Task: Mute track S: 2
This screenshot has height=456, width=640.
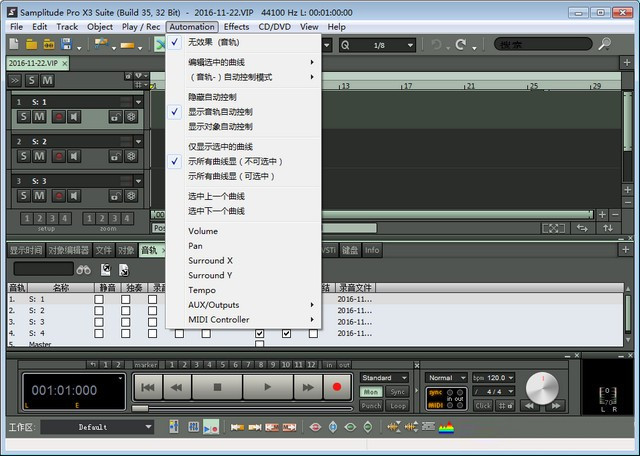Action: (39, 156)
